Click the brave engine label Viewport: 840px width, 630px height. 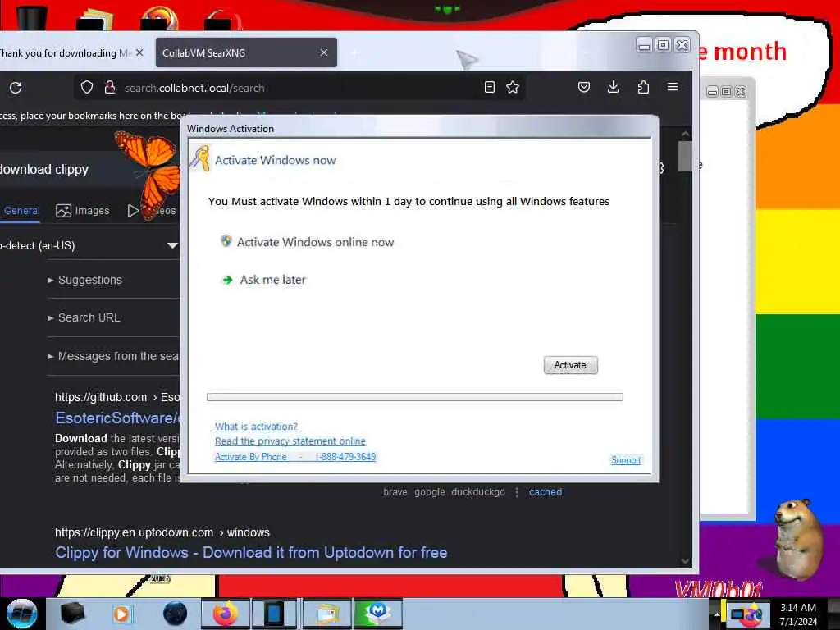point(395,492)
